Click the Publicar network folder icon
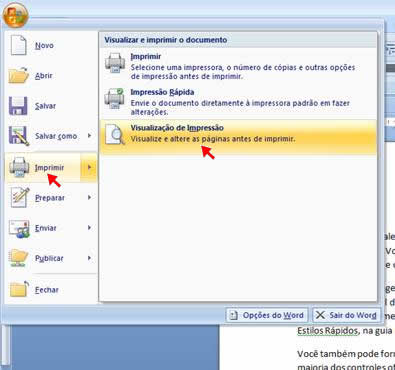395x370 pixels. tap(19, 258)
